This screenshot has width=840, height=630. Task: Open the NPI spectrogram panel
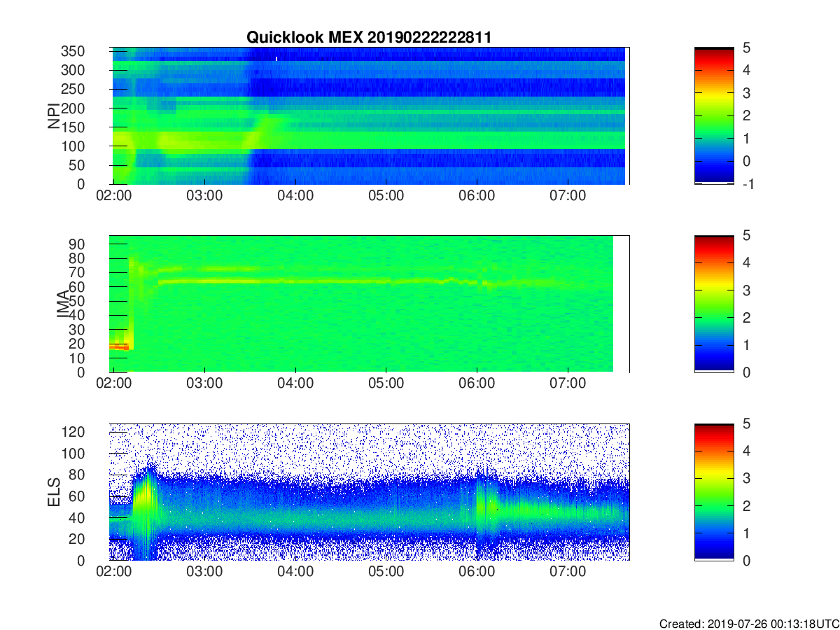point(369,115)
